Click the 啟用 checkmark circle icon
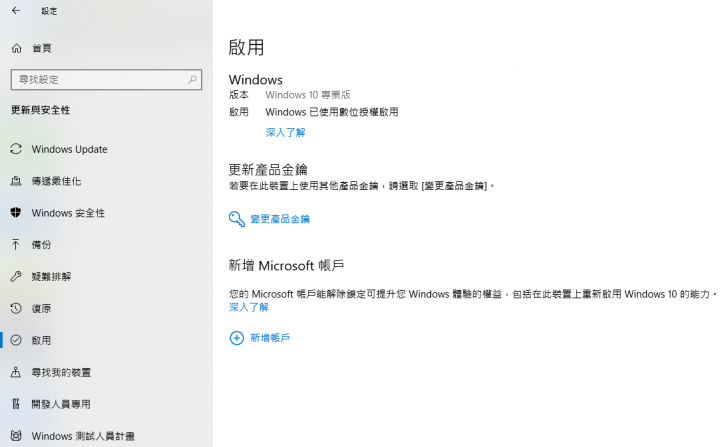Image resolution: width=720 pixels, height=447 pixels. 16,340
